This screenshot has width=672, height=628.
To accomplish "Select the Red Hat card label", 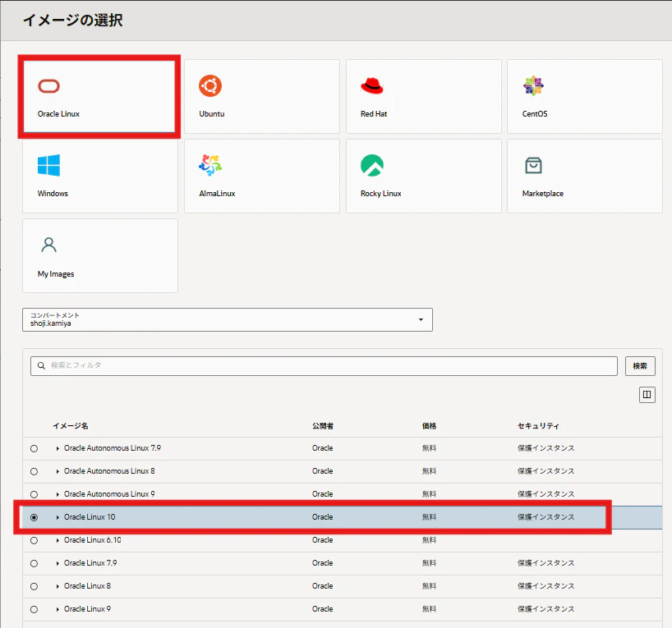I will point(374,114).
